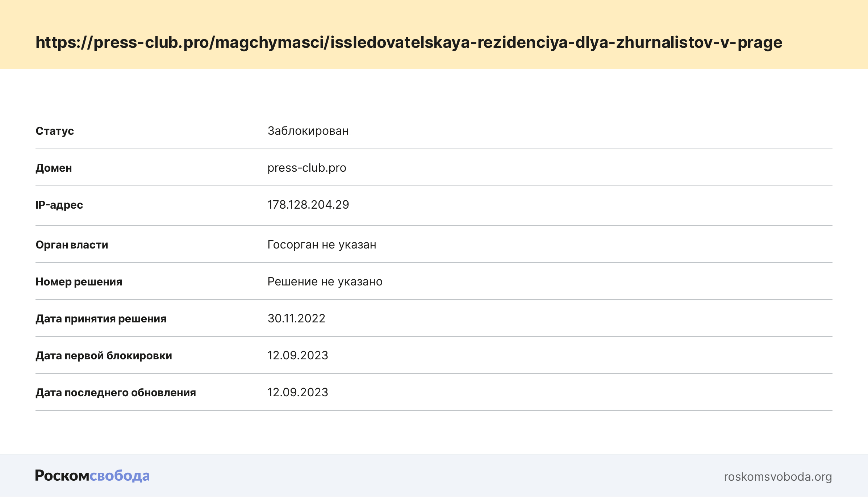
Task: Click the Госорган не указан text
Action: click(x=322, y=245)
